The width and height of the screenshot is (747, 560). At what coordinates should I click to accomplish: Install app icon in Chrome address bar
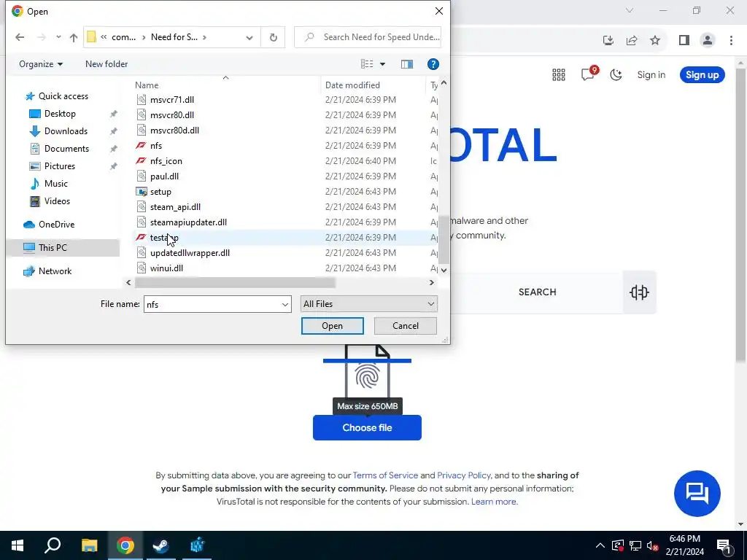[x=608, y=40]
